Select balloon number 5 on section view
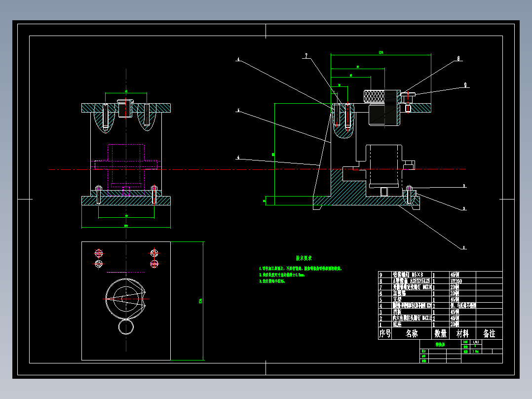Screen dimensions: 532x399 238,110
